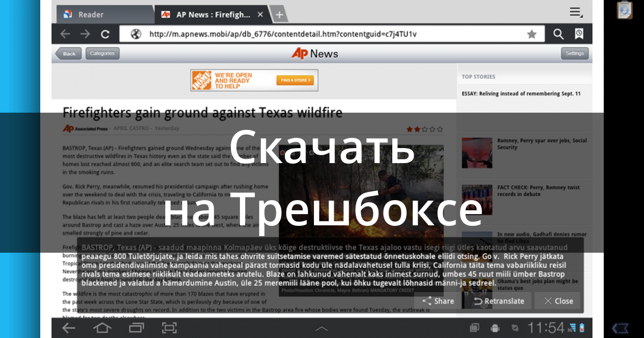Screen dimensions: 644x338
Task: Focus the apnews.mobi URL address field
Action: point(331,34)
